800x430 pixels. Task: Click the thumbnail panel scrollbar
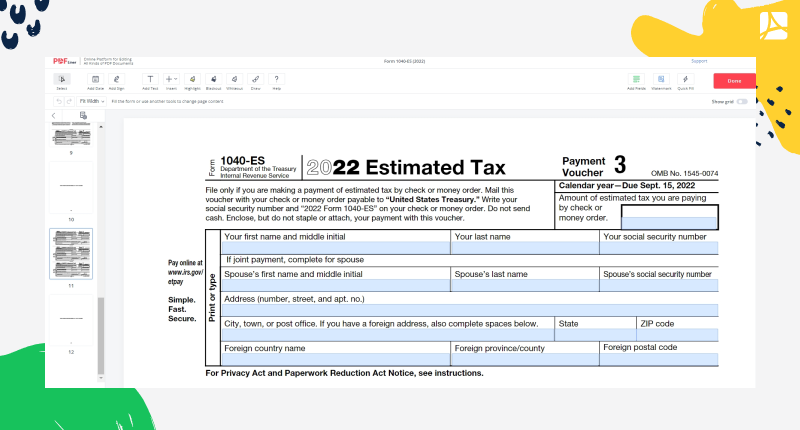click(x=101, y=336)
